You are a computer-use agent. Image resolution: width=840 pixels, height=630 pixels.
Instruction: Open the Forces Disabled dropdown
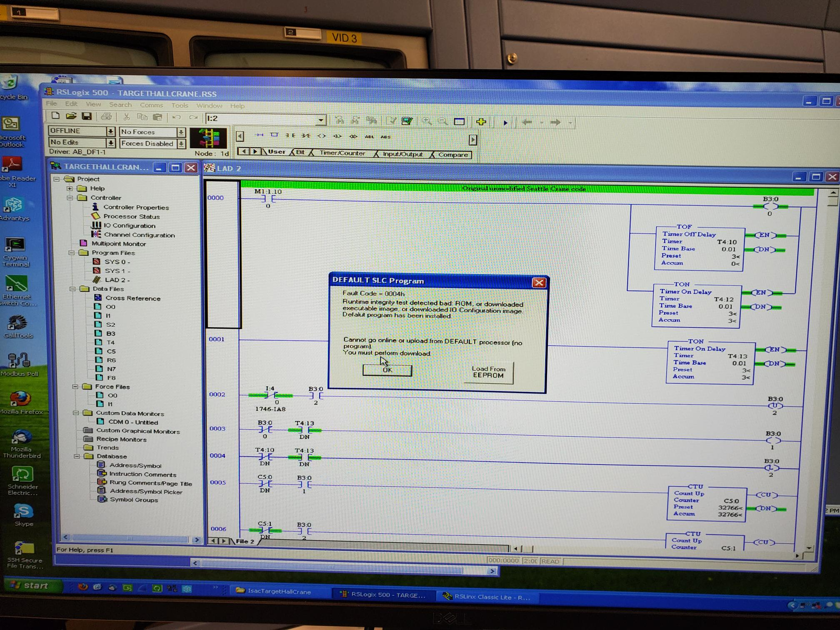(181, 144)
